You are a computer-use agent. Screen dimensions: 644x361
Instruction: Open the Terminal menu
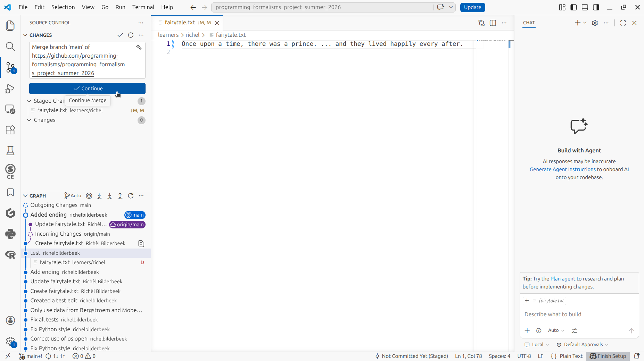pos(143,7)
